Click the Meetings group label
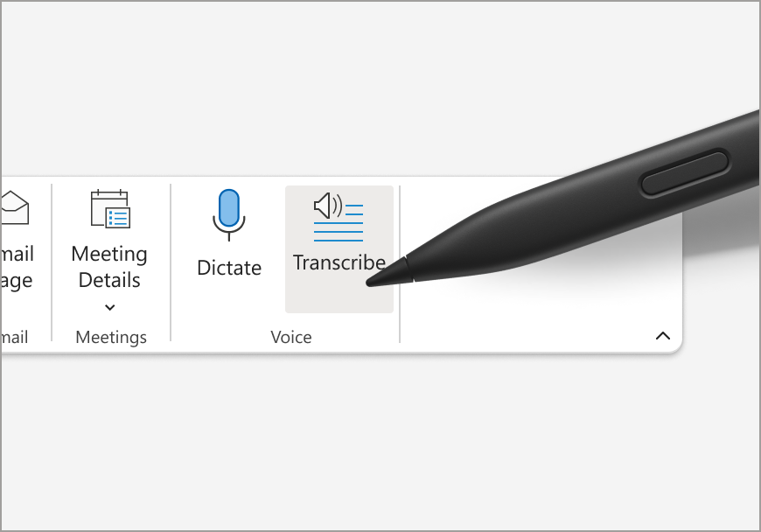Image resolution: width=761 pixels, height=532 pixels. click(111, 338)
